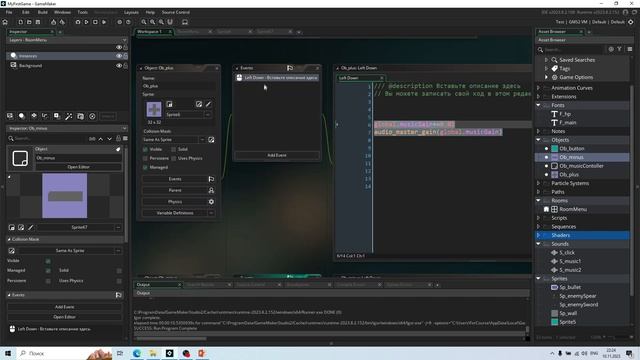Screen dimensions: 640x360
Task: Open the Build menu
Action: pyautogui.click(x=42, y=12)
